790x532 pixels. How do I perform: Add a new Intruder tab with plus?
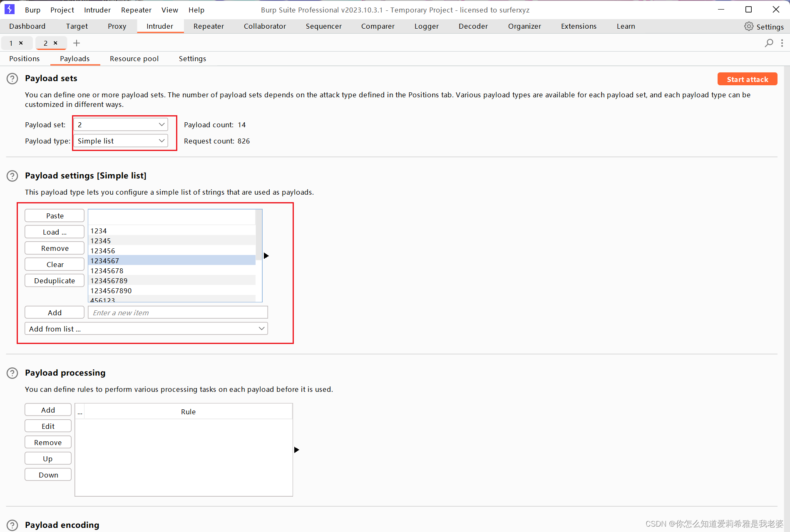tap(77, 43)
